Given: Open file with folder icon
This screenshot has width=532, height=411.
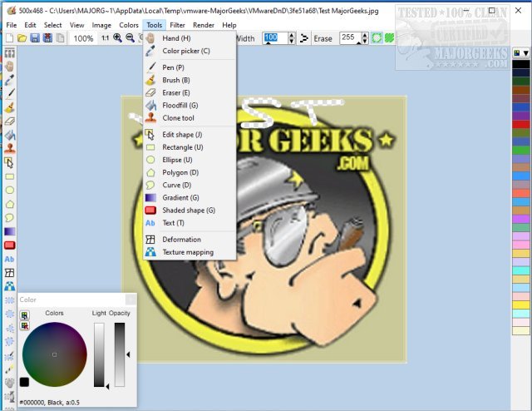Looking at the screenshot, I should tap(22, 38).
